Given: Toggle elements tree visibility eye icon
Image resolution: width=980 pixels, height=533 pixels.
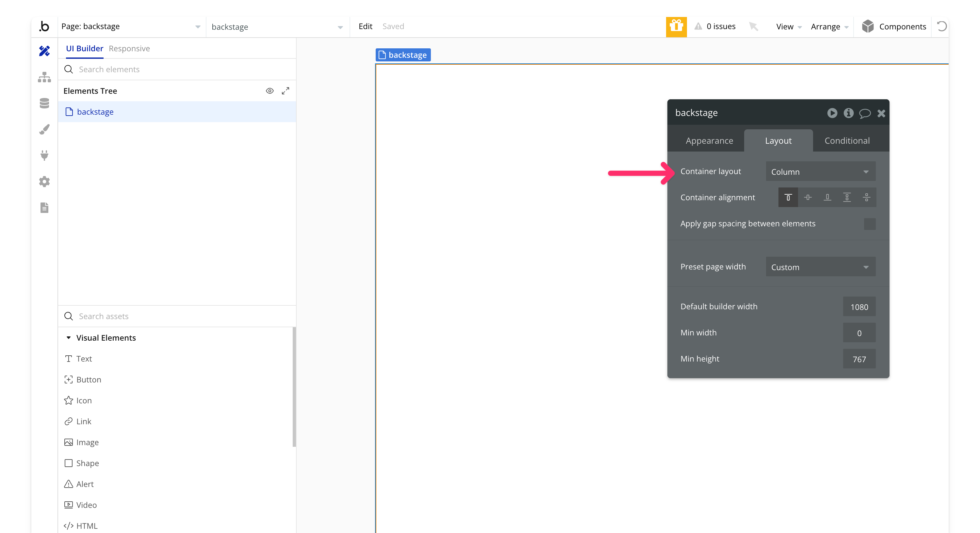Looking at the screenshot, I should click(269, 90).
